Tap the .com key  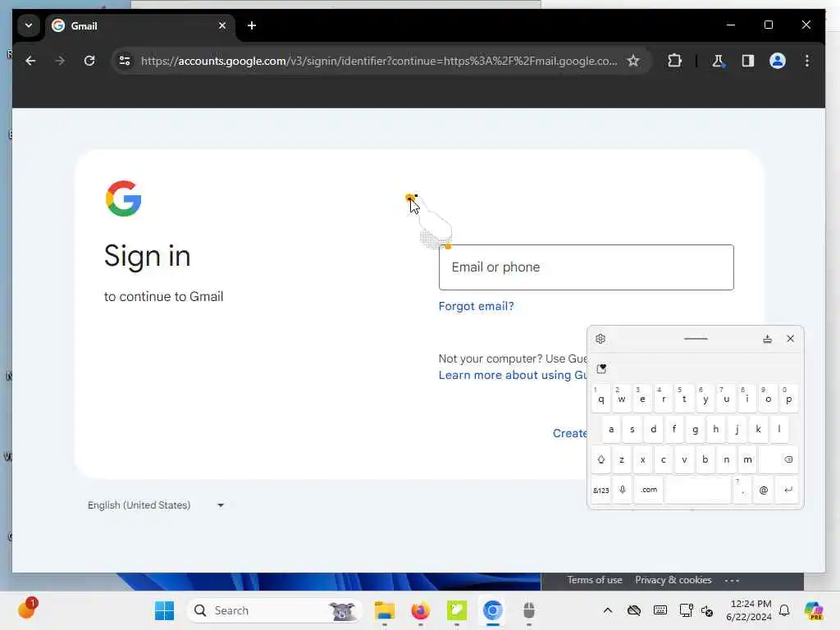(x=649, y=491)
